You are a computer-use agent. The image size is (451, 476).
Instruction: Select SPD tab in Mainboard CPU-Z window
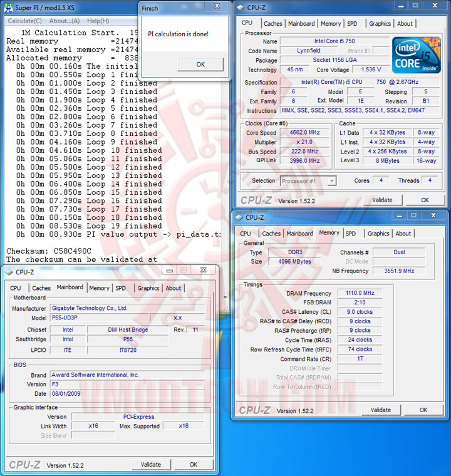(120, 288)
